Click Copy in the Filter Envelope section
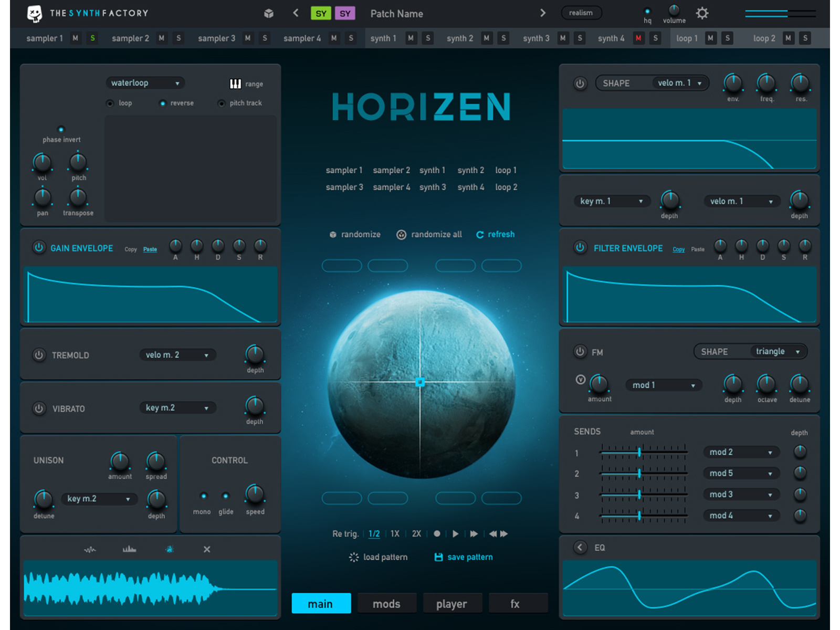The width and height of the screenshot is (840, 630). 678,249
